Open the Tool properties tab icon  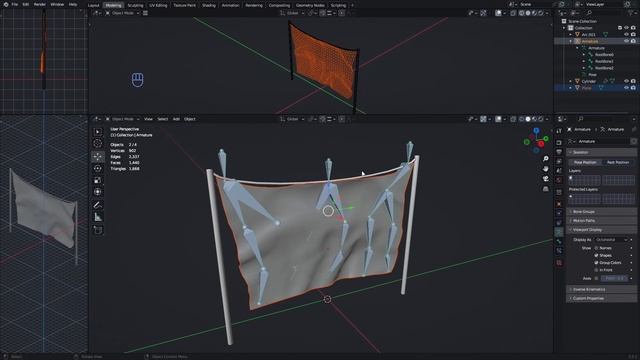(559, 131)
